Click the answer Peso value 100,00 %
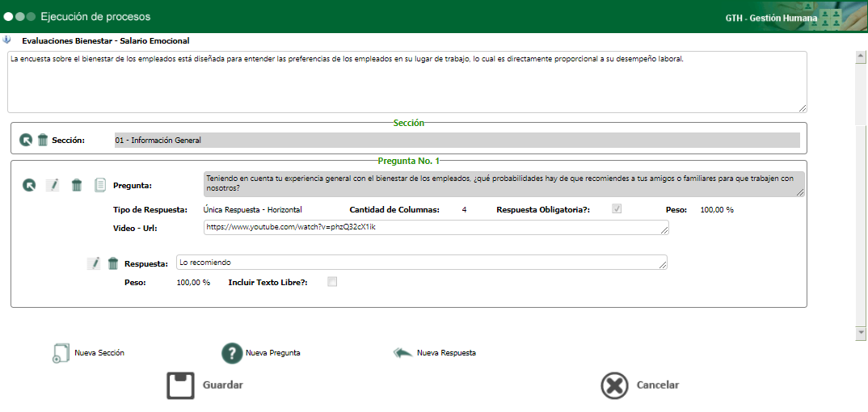Screen dimensions: 868x412 [193, 282]
